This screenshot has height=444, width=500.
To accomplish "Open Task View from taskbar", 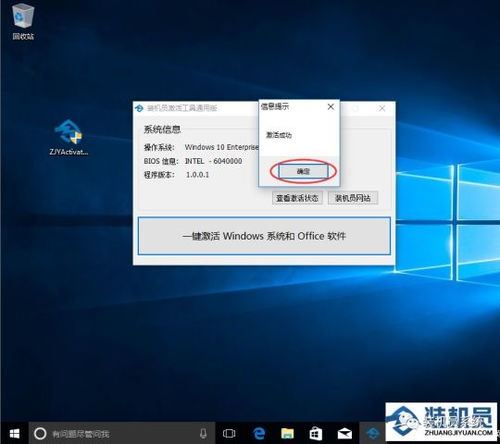I will (x=229, y=433).
